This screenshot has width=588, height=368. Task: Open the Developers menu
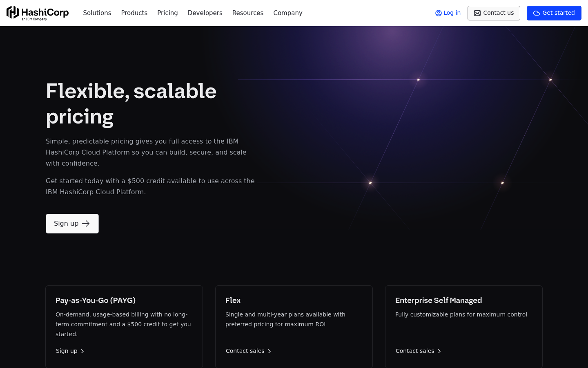[205, 13]
